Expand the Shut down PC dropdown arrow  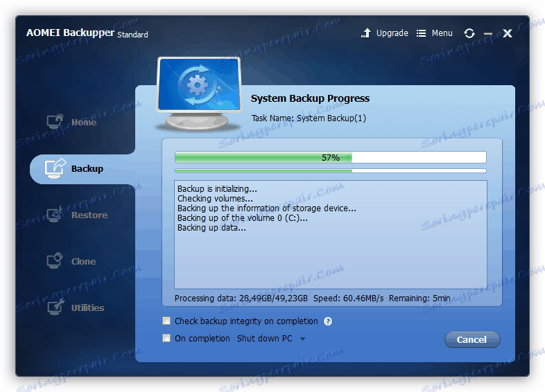(x=302, y=339)
